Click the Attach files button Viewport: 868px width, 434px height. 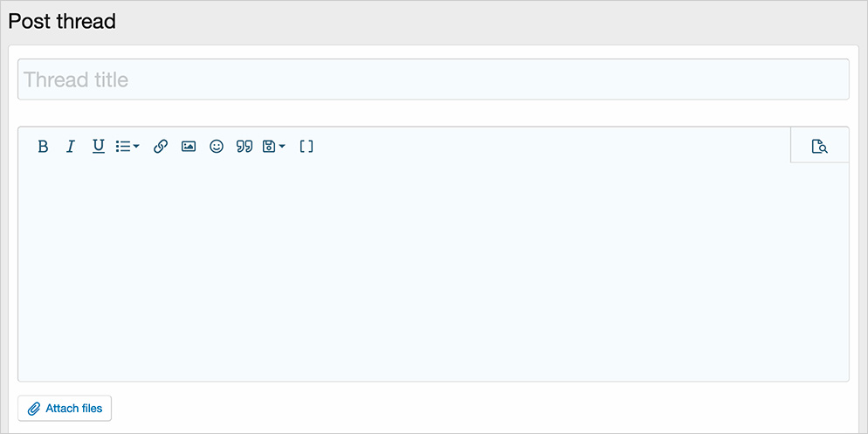(x=65, y=409)
